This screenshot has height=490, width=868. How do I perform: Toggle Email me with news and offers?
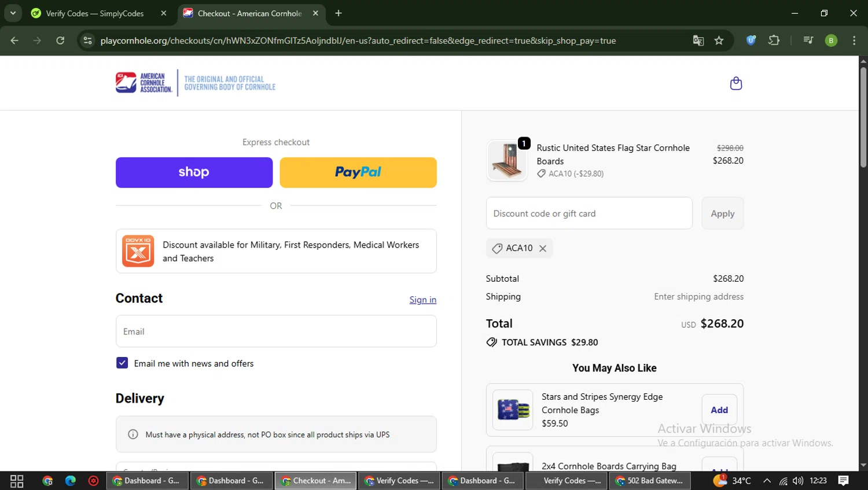click(x=122, y=363)
